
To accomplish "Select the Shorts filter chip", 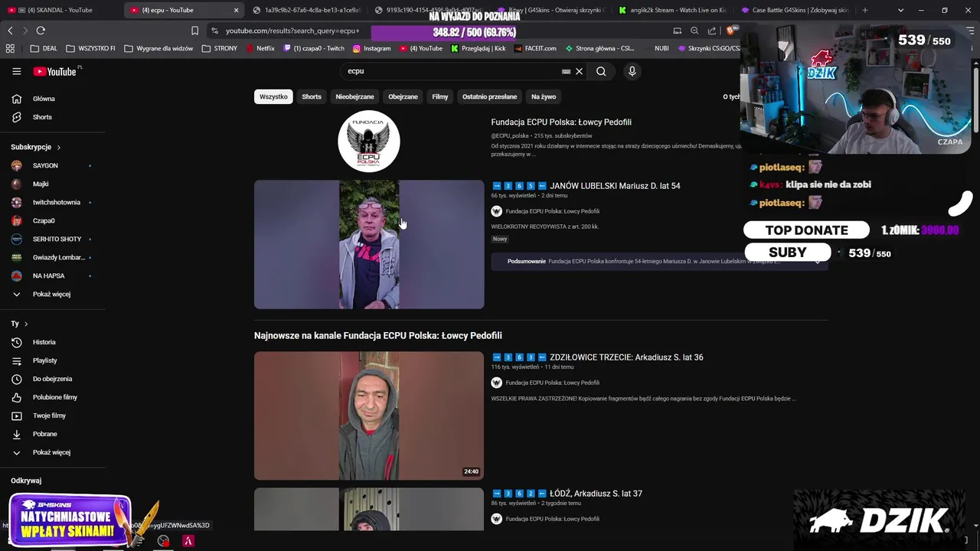I will (312, 96).
